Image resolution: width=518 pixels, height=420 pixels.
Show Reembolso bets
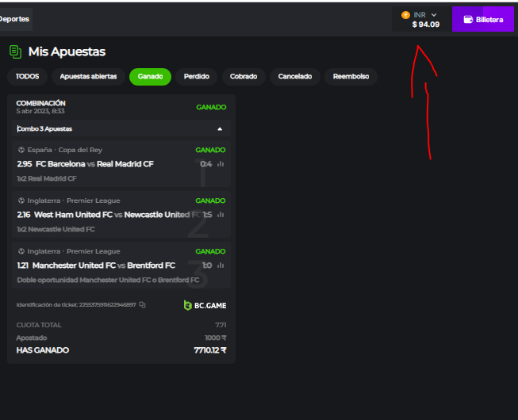pos(351,77)
